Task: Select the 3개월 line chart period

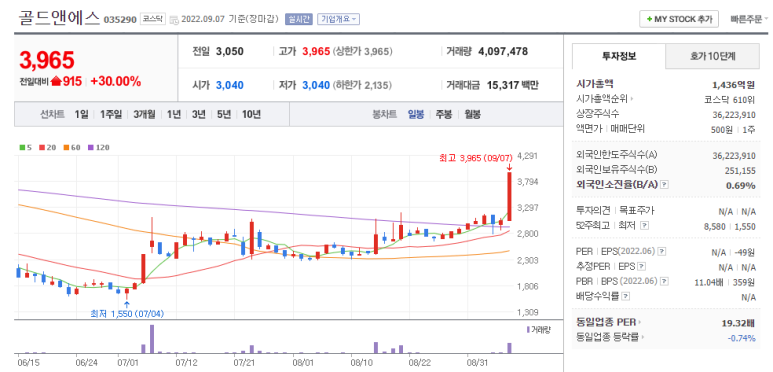Action: pyautogui.click(x=144, y=115)
